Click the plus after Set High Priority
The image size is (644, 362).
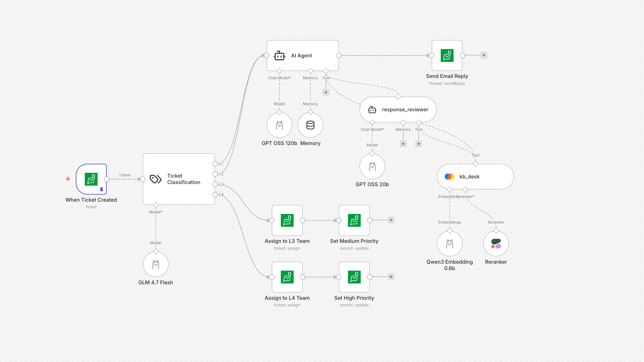[391, 277]
